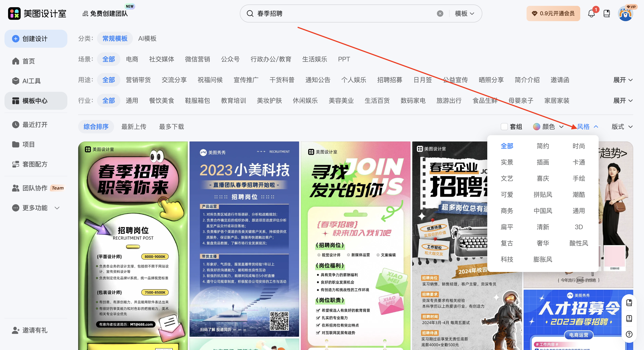Open the notification bell icon

click(x=591, y=13)
